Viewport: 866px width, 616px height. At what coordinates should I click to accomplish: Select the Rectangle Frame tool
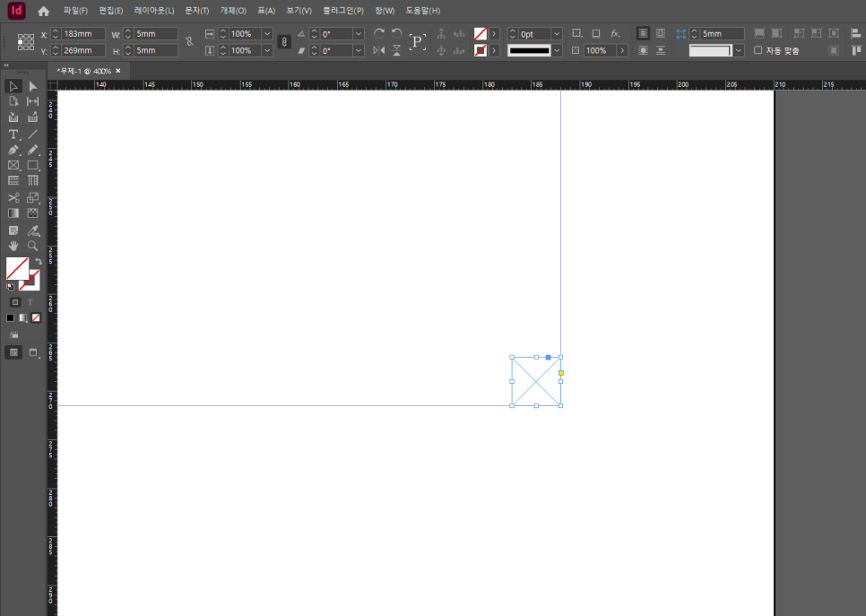(x=13, y=165)
